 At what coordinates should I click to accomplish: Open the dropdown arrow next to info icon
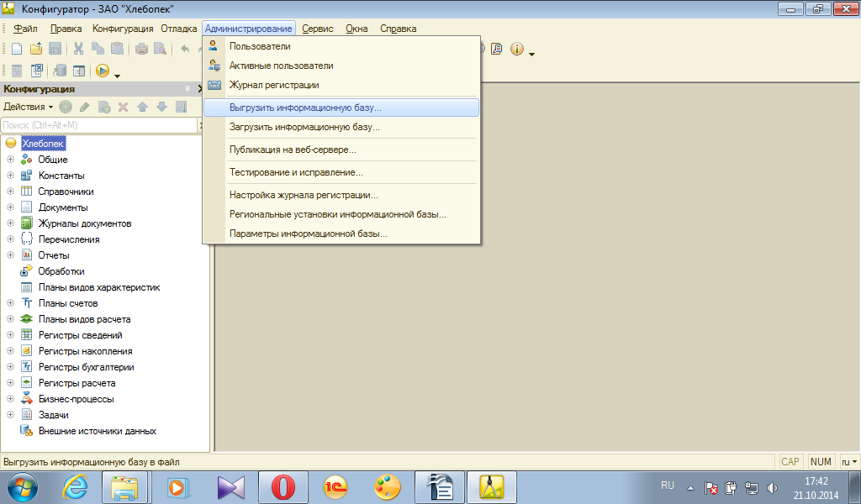coord(531,53)
